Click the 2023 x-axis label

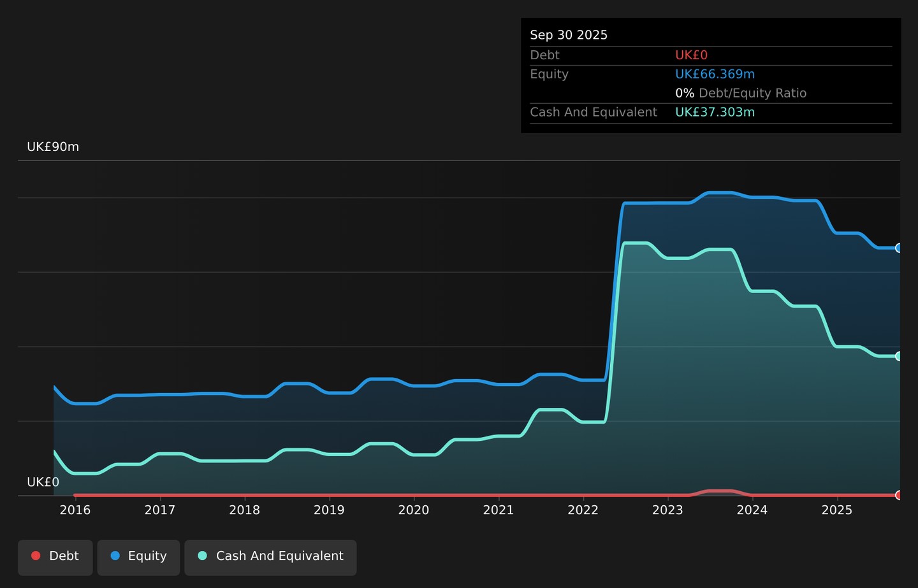667,510
